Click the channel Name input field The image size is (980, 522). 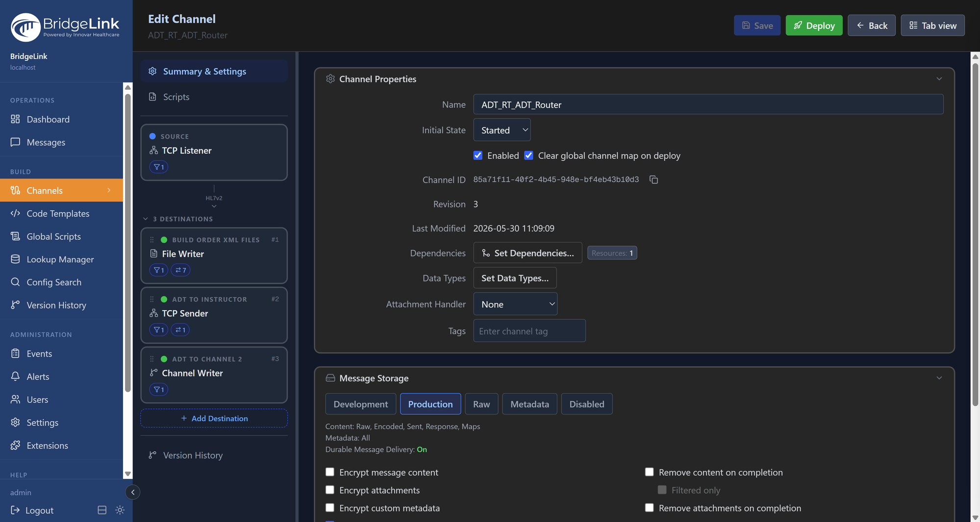coord(708,104)
